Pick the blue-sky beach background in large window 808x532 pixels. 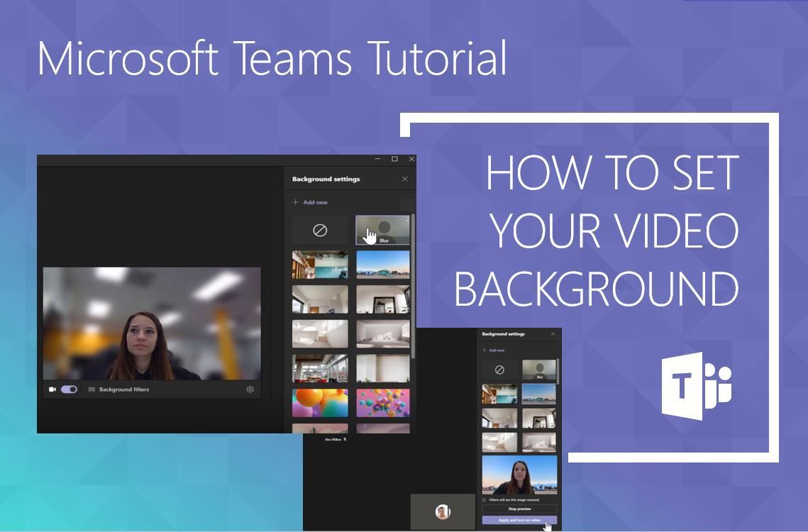(x=383, y=265)
